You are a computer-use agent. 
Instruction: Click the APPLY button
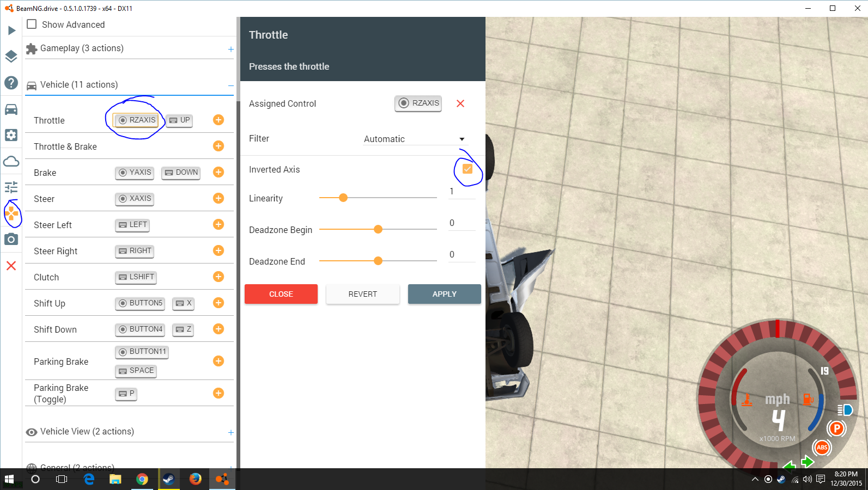click(445, 294)
